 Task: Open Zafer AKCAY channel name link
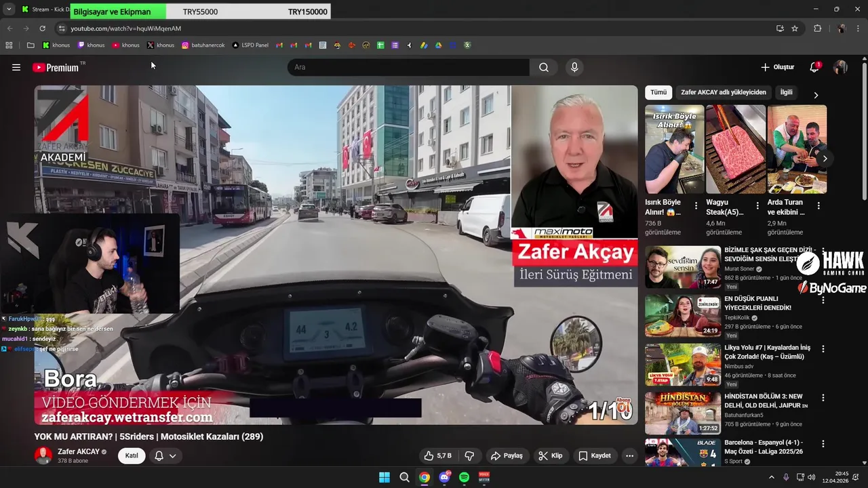coord(79,451)
